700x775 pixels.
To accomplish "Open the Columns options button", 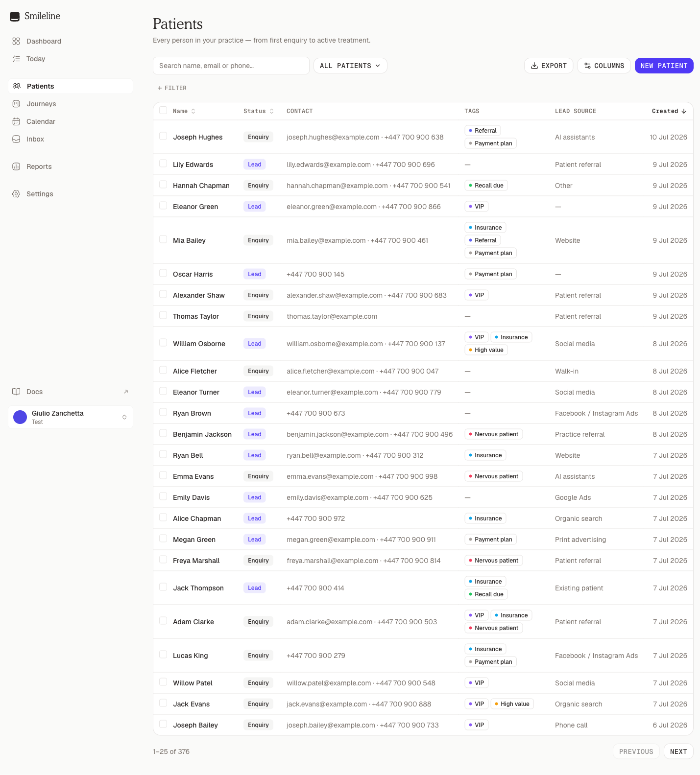I will point(604,66).
